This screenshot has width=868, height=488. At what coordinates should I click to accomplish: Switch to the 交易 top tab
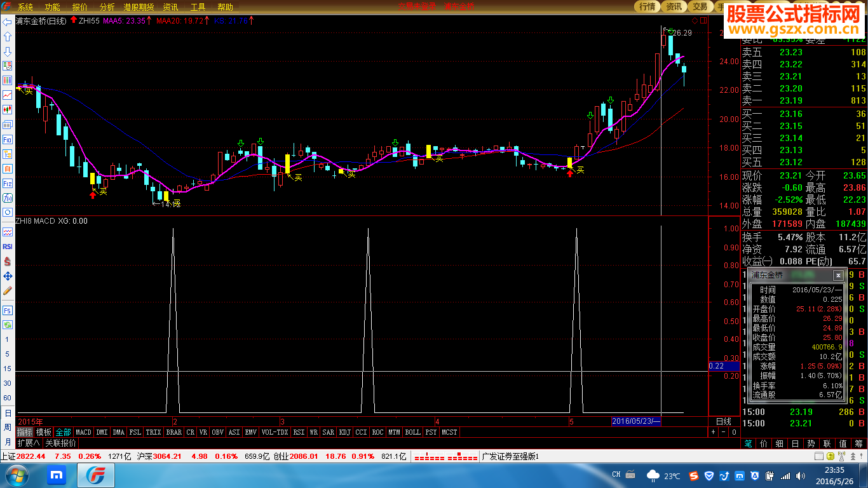(x=700, y=6)
